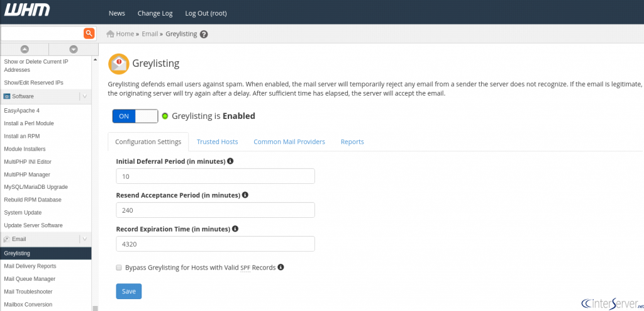Open Mail Troubleshooter
The image size is (644, 311).
[x=28, y=291]
